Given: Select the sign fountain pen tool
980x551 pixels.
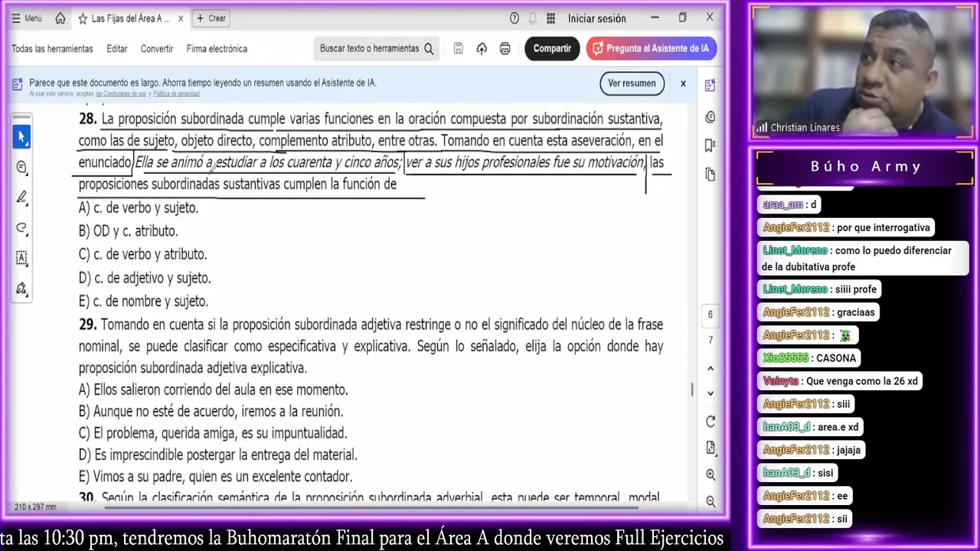Looking at the screenshot, I should click(21, 289).
